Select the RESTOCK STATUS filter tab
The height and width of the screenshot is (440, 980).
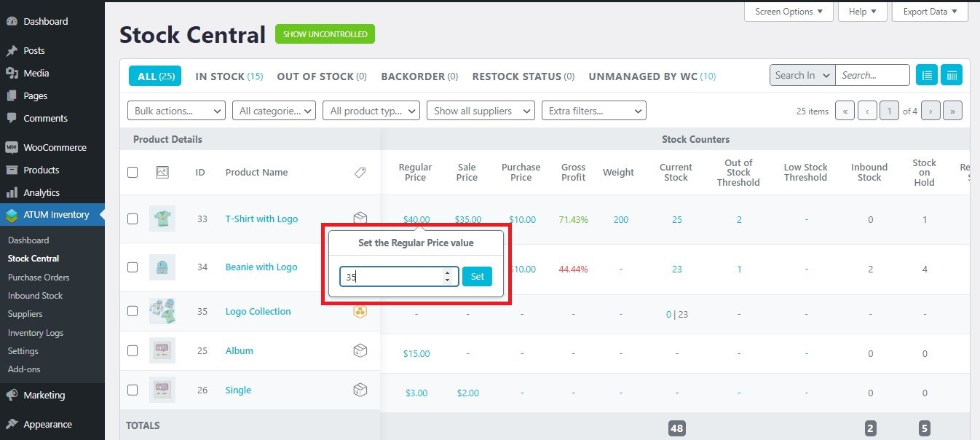[x=523, y=76]
